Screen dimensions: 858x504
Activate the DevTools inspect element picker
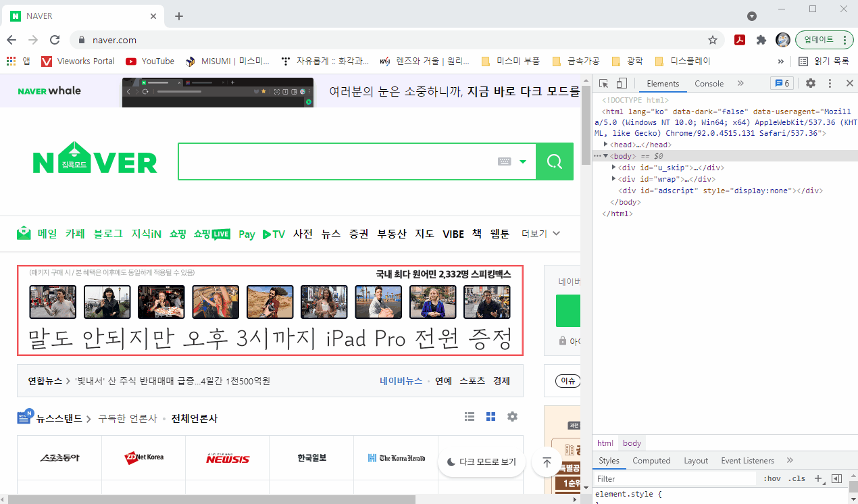[x=604, y=84]
